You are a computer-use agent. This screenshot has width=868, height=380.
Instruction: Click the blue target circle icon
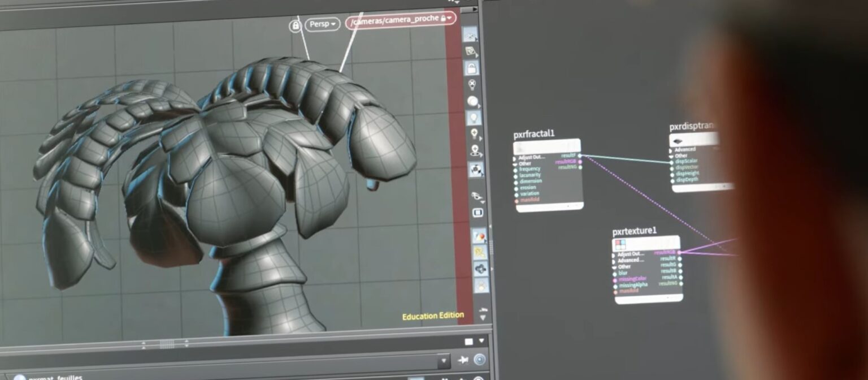[480, 360]
